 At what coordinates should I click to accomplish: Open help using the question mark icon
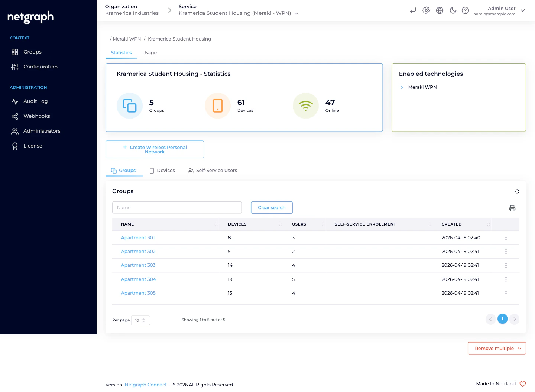click(x=465, y=10)
